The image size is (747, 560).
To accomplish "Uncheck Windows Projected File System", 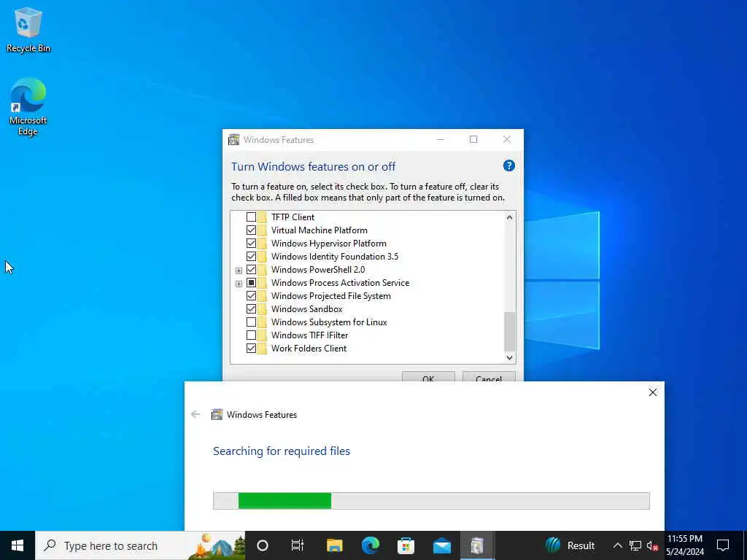I will pos(251,296).
